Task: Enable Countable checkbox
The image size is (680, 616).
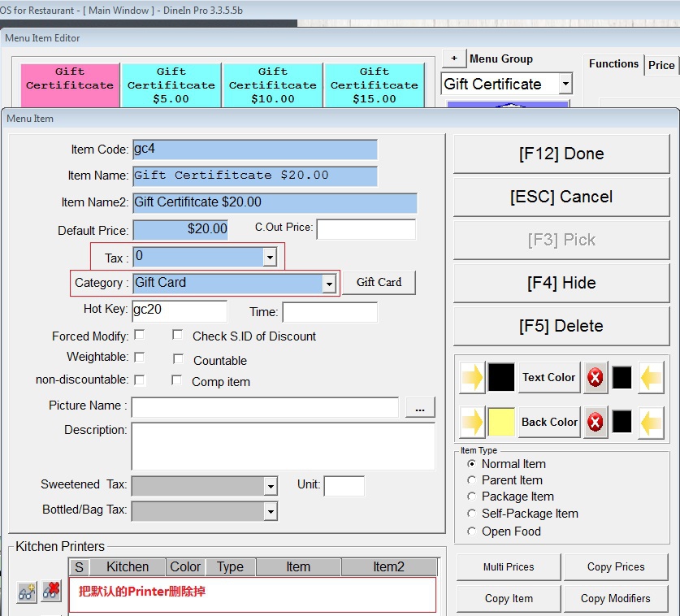Action: 178,358
